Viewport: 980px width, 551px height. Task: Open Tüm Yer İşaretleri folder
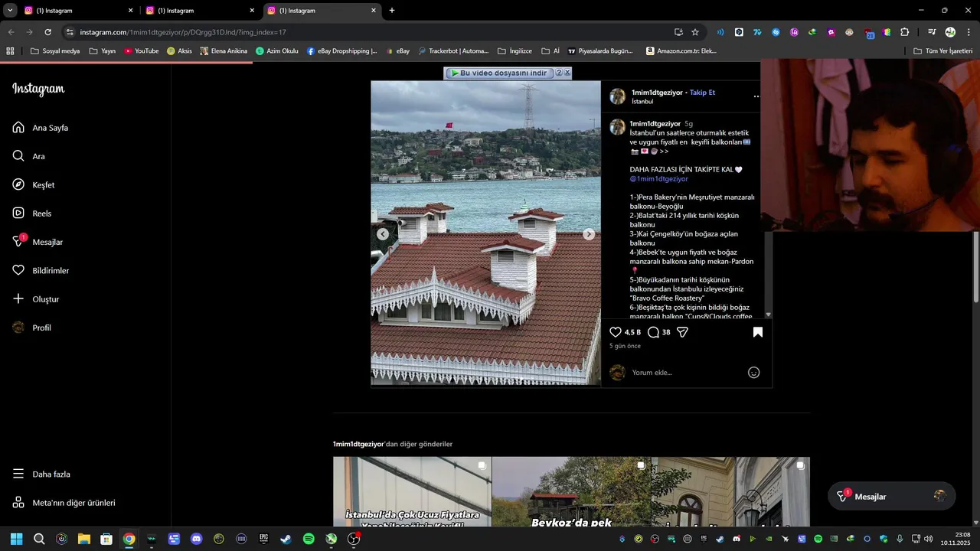[x=942, y=51]
